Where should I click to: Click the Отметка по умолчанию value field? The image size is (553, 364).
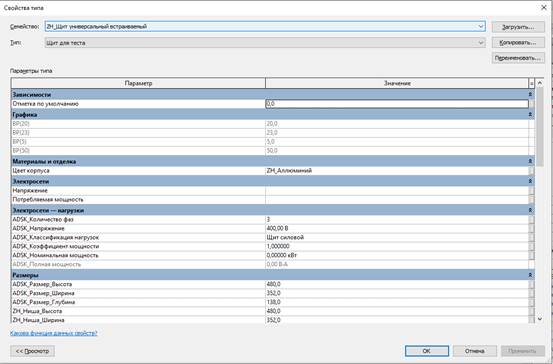pos(397,104)
